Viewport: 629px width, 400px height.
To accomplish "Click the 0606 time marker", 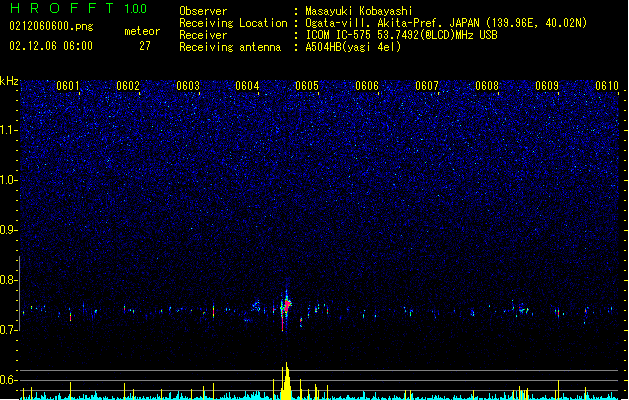I will click(367, 86).
